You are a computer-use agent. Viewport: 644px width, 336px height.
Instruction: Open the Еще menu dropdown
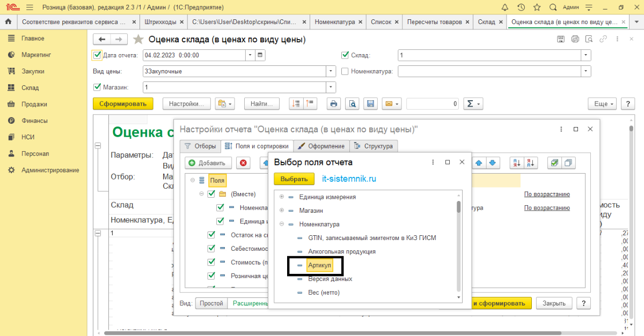(x=601, y=104)
